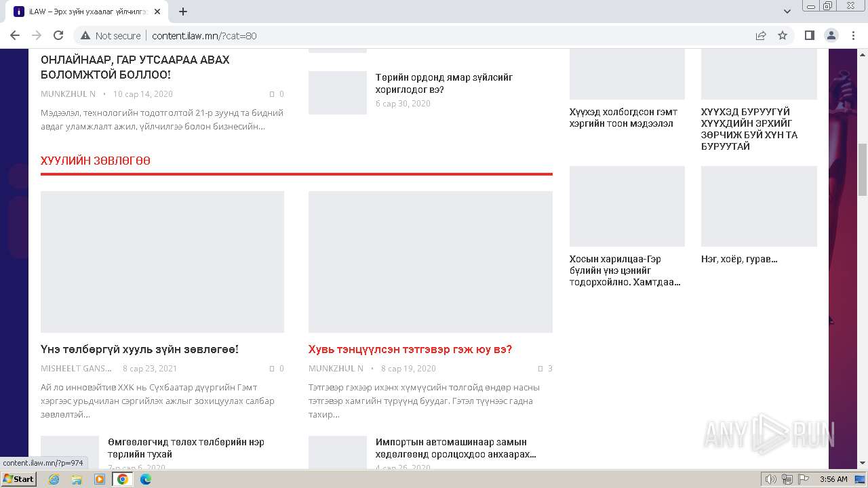The width and height of the screenshot is (868, 488).
Task: Open thumbnail of the Төрийн ордонд article
Action: [x=338, y=93]
